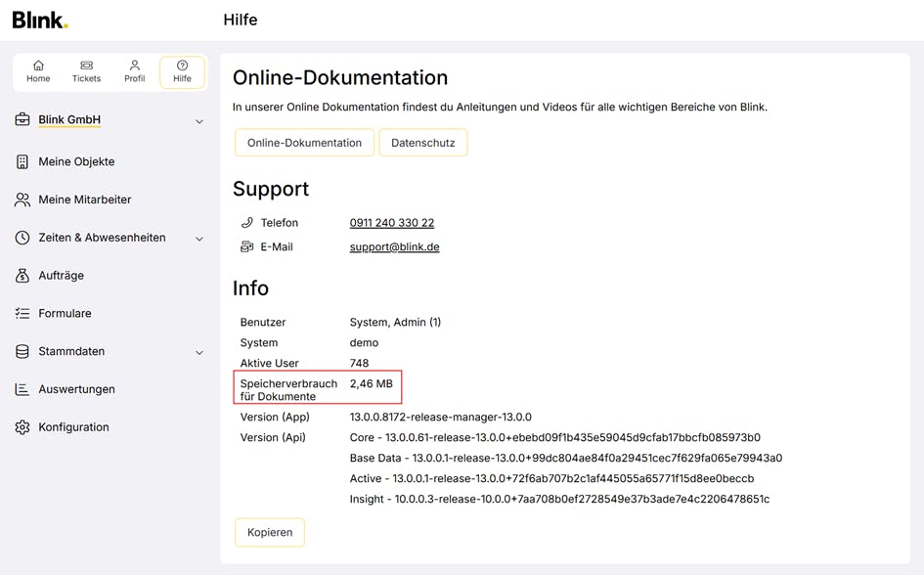
Task: Click the Formulare checklist icon
Action: tap(22, 314)
